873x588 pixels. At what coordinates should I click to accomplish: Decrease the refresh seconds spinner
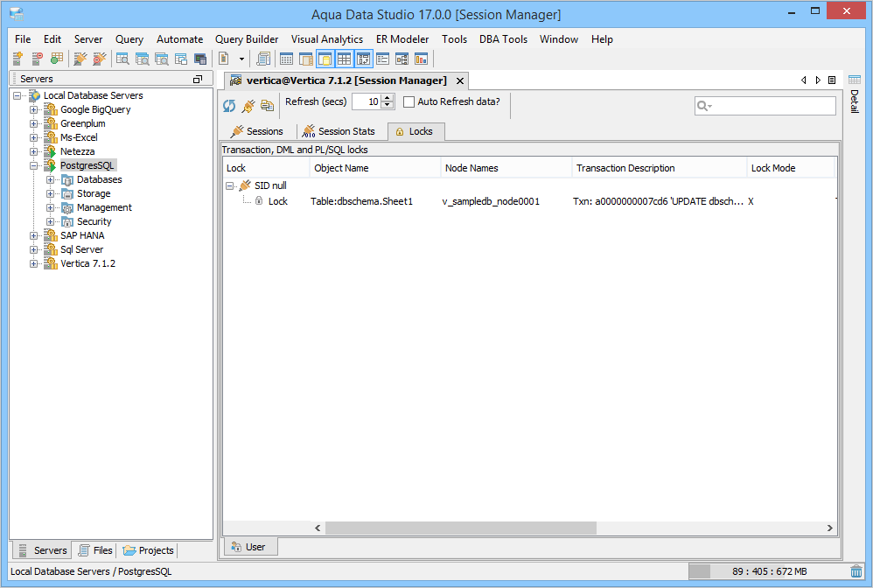pos(388,106)
